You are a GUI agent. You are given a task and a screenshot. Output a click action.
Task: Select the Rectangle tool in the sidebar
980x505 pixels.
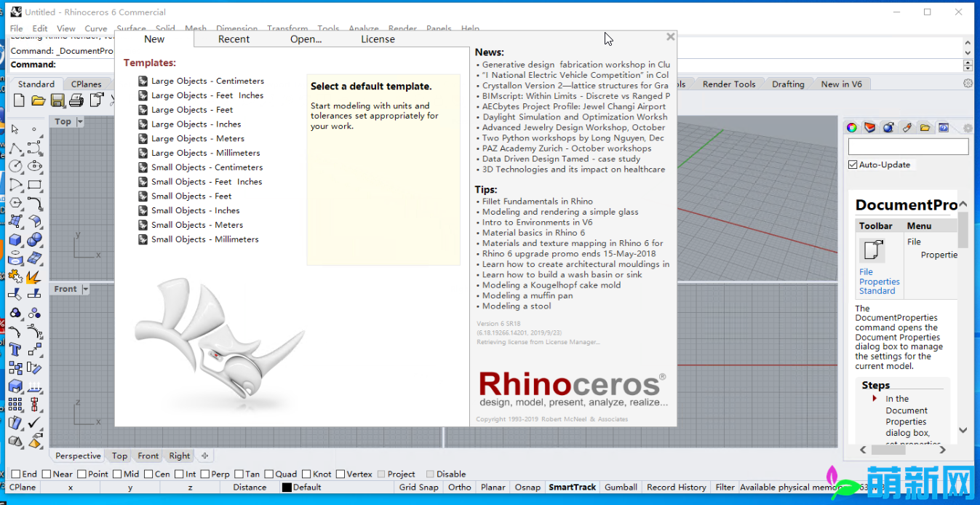pyautogui.click(x=34, y=185)
